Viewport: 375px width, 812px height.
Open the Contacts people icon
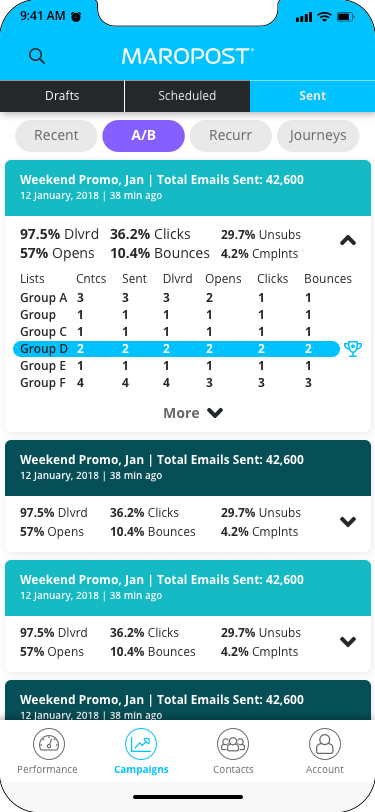233,744
